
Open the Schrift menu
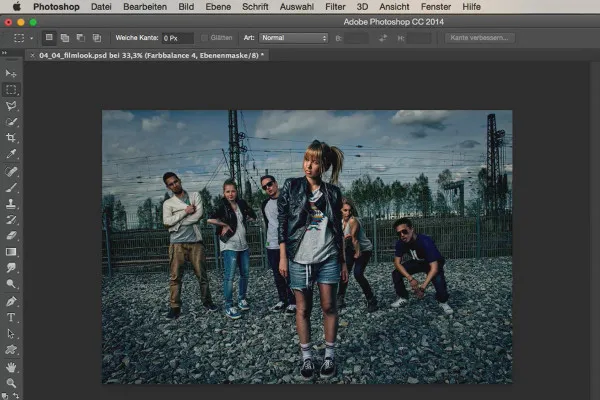pyautogui.click(x=255, y=7)
